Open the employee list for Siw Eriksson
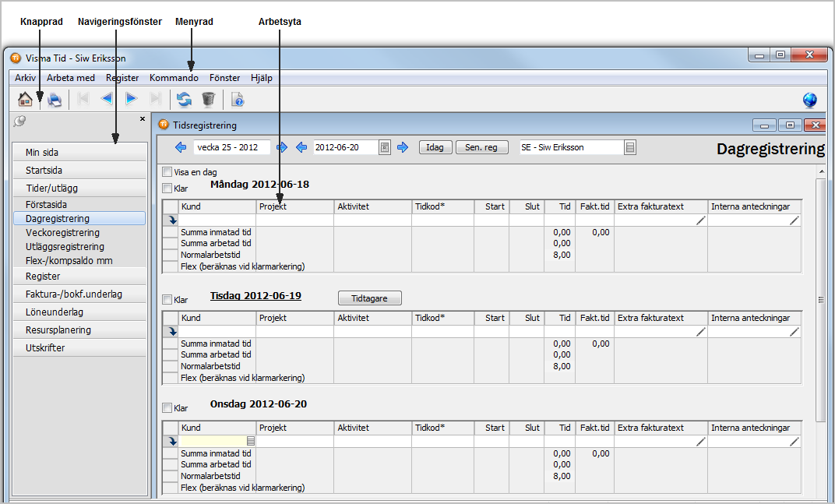 pos(630,147)
